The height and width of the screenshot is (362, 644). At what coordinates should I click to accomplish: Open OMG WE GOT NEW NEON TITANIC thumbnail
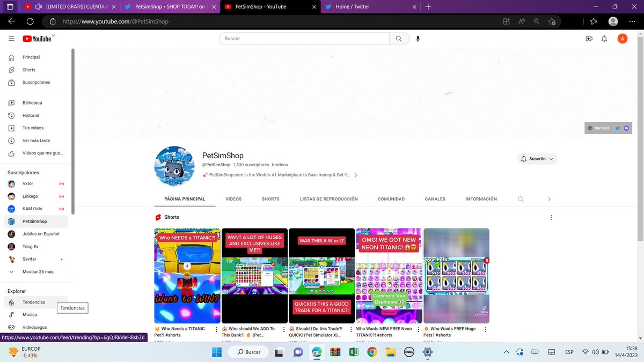(x=389, y=276)
